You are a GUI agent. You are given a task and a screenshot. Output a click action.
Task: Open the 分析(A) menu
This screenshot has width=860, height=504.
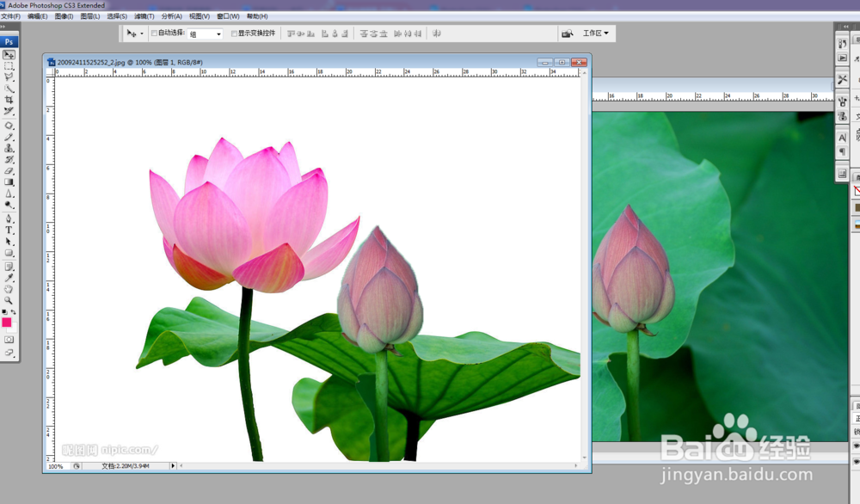coord(172,16)
